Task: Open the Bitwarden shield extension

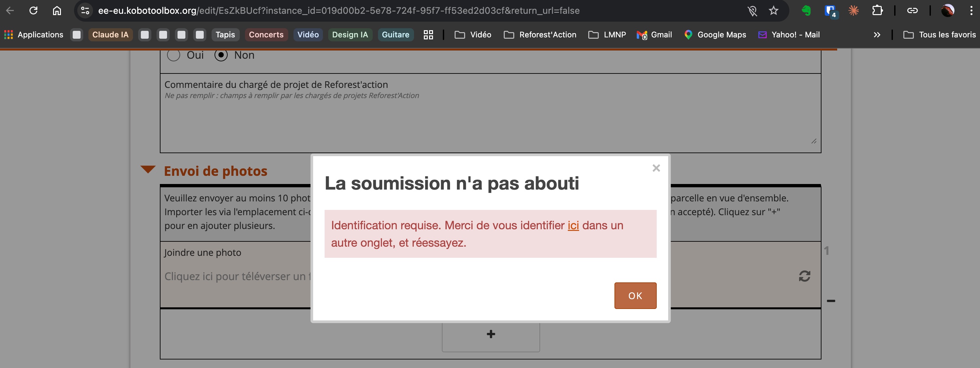Action: click(830, 10)
